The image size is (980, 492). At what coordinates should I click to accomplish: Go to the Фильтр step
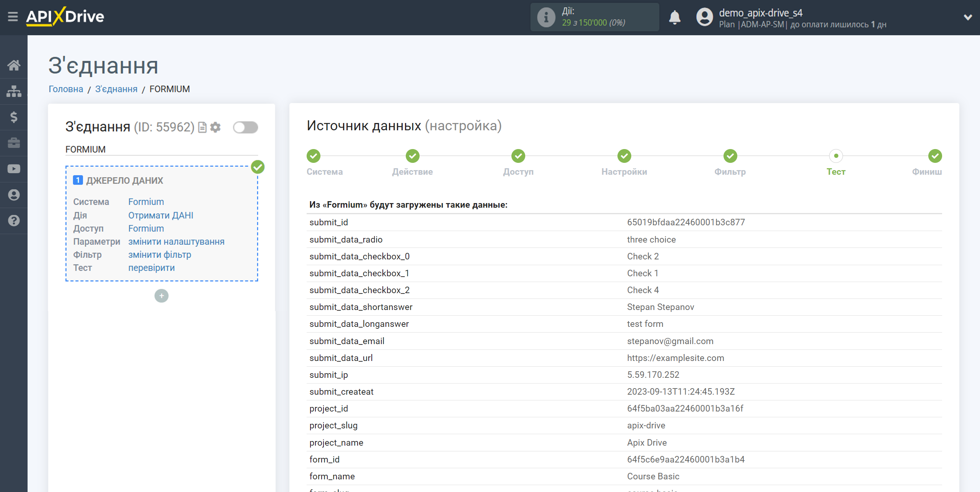[730, 156]
